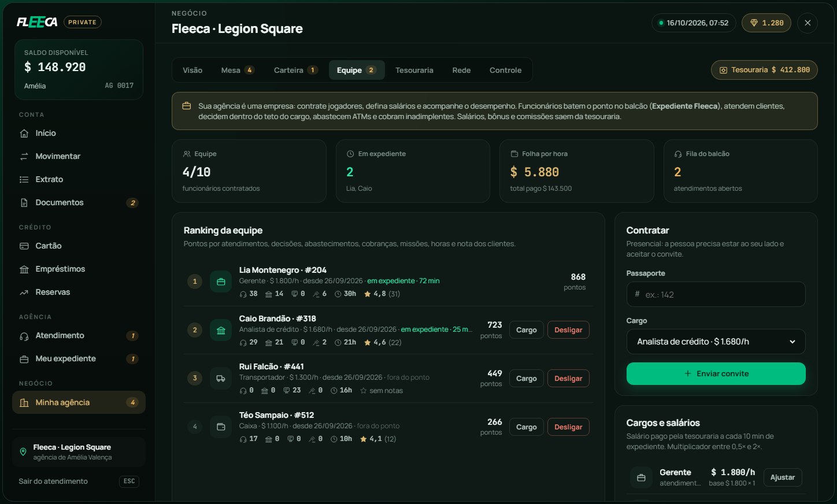Screen dimensions: 837x504
Task: Click the card icon beside Cartão
Action: (x=24, y=246)
